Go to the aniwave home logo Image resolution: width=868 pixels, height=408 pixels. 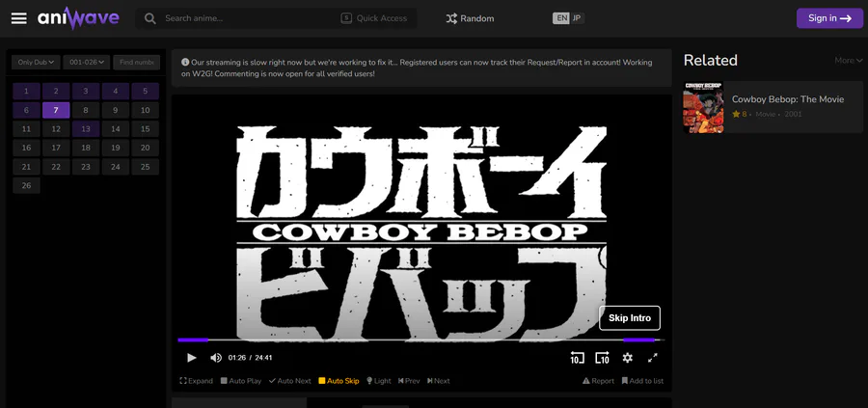[x=78, y=17]
